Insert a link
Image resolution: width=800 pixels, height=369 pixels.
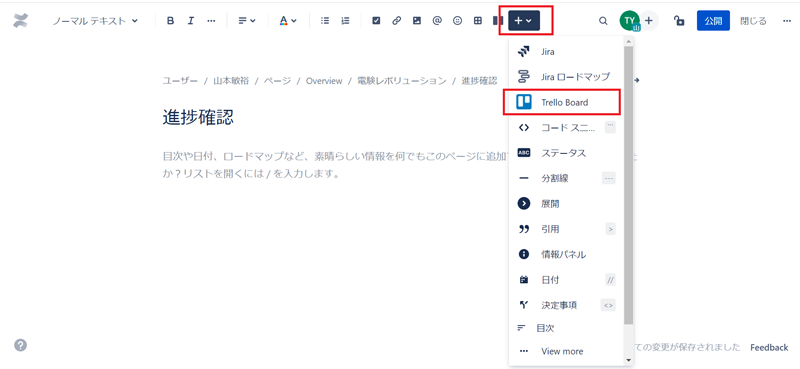pyautogui.click(x=396, y=21)
